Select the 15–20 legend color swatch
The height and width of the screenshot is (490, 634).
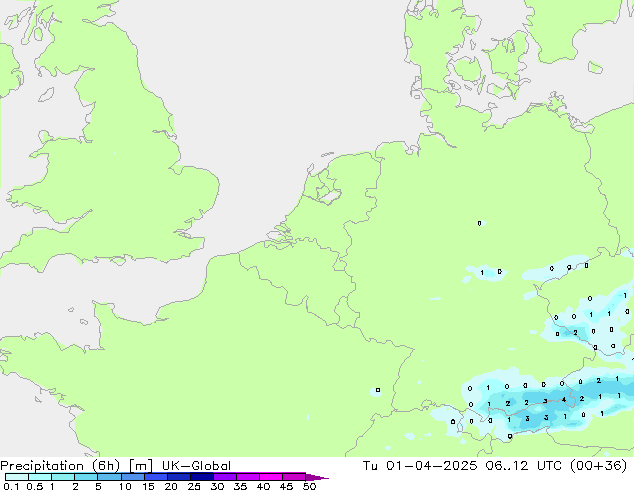pyautogui.click(x=156, y=477)
